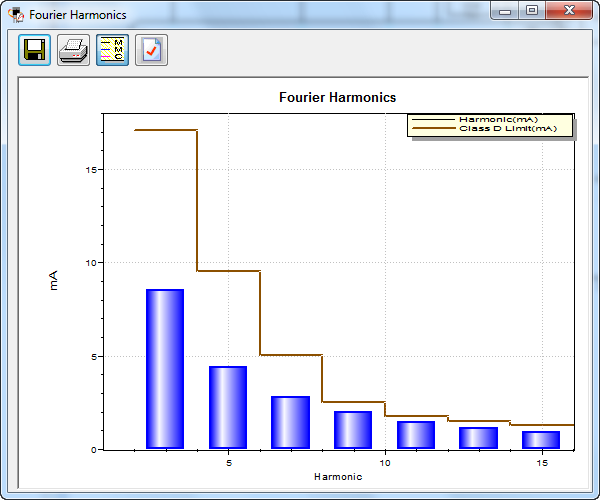
Task: Click the 7th harmonic bar
Action: pos(290,422)
